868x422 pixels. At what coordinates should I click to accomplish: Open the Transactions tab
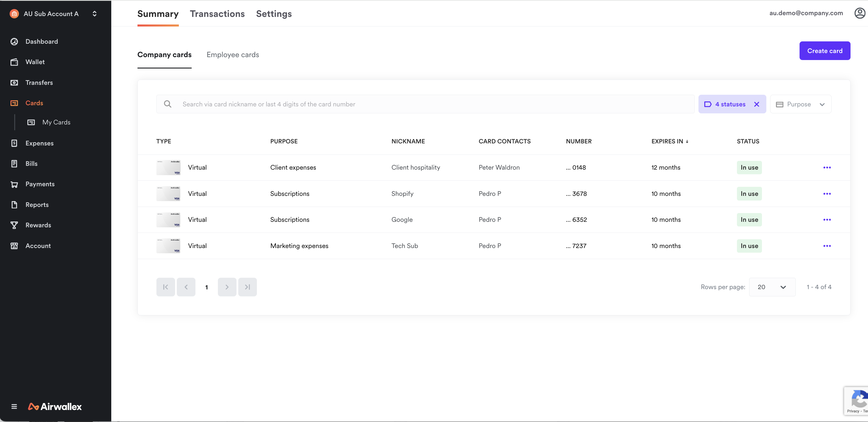pos(217,14)
